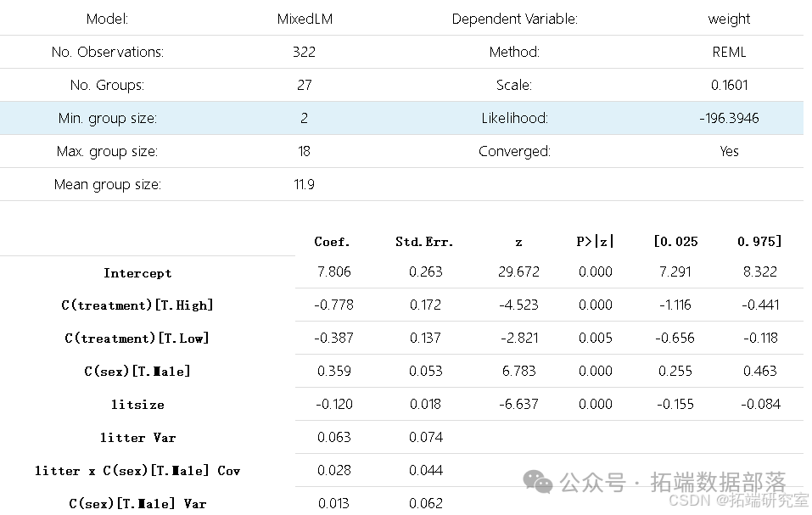This screenshot has height=515, width=812.
Task: Select the litter Var row label
Action: click(137, 438)
